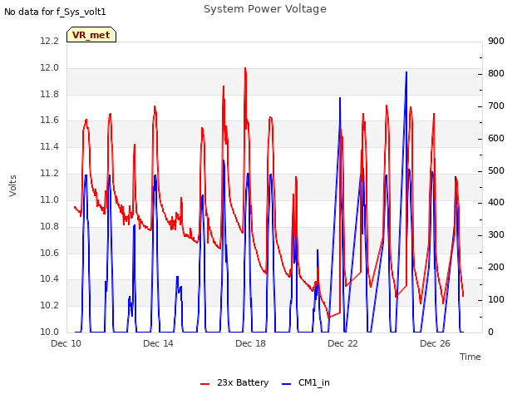Screen dimensions: 532x399
Task: Click the 10.2 left axis value
Action: click(50, 305)
